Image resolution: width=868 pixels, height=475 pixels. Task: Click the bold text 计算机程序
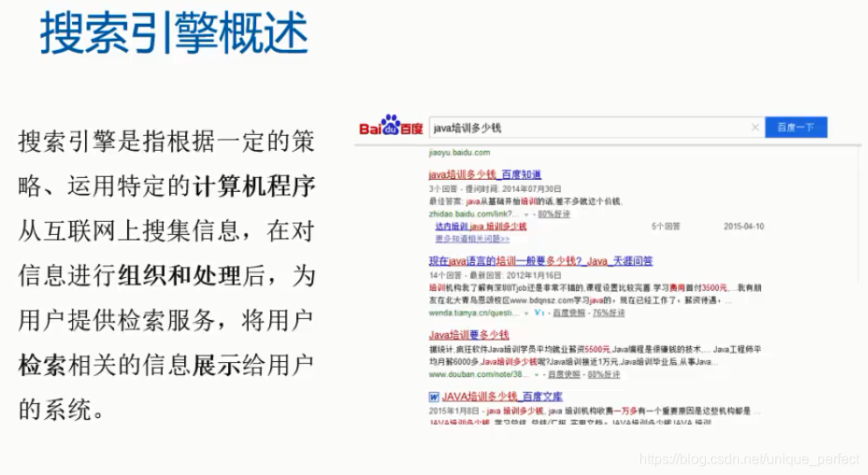tap(254, 186)
